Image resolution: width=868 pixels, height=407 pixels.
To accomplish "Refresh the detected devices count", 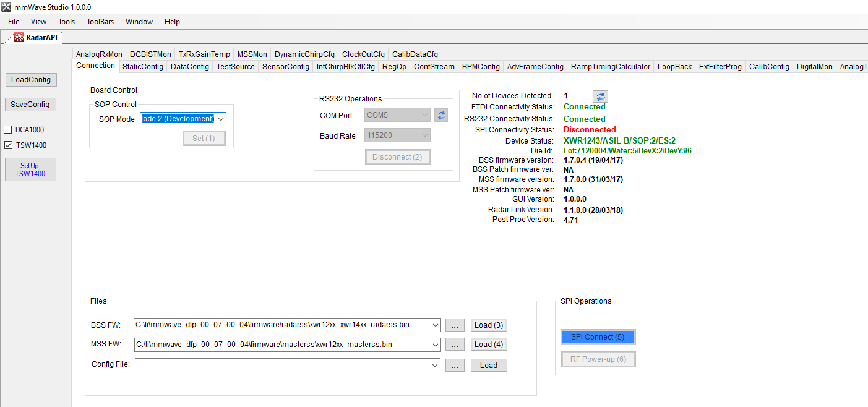I will [x=600, y=96].
